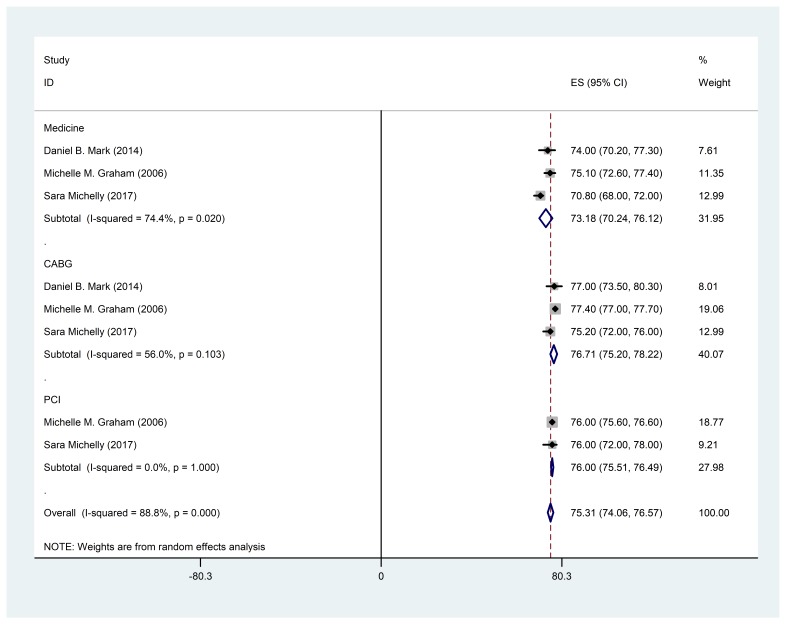Select the -80.3 axis tick label
This screenshot has height=624, width=786.
[201, 576]
